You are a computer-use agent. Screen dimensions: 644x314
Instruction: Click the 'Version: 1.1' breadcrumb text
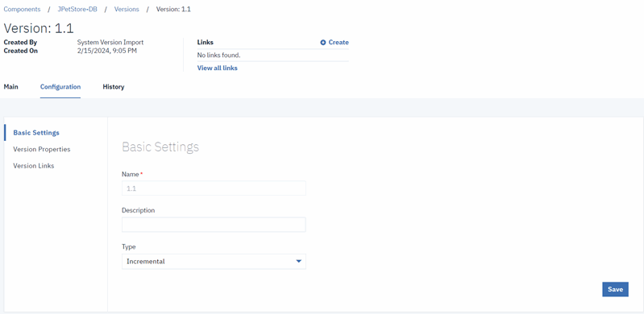(173, 9)
